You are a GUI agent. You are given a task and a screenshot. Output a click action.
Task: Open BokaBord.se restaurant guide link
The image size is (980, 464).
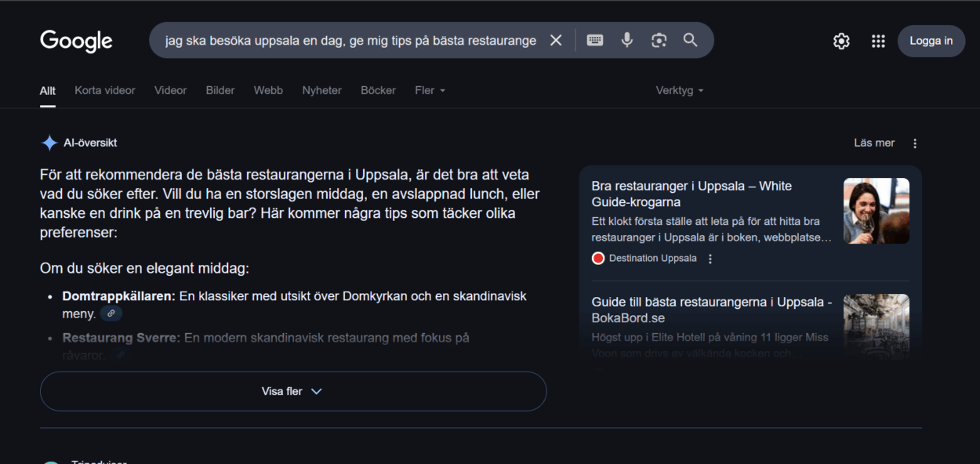pos(712,310)
